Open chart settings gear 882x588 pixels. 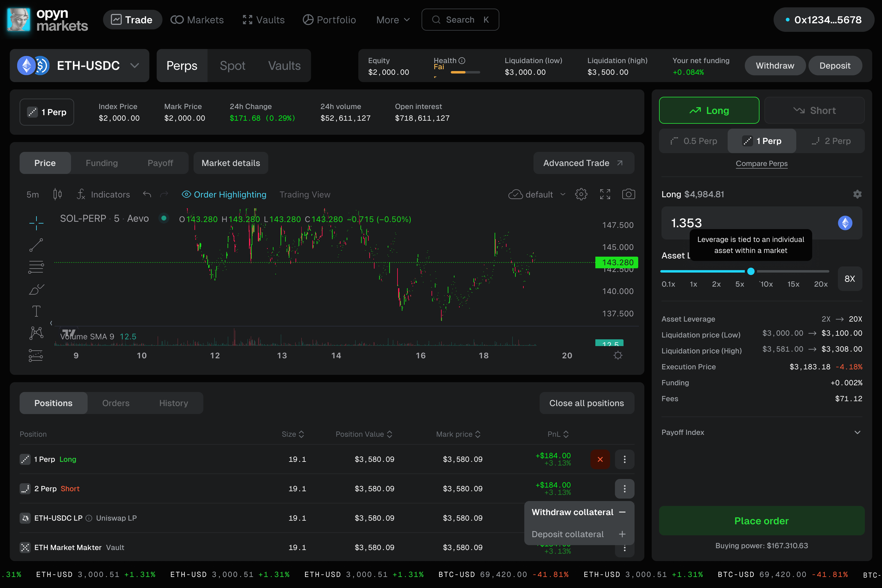pos(581,194)
